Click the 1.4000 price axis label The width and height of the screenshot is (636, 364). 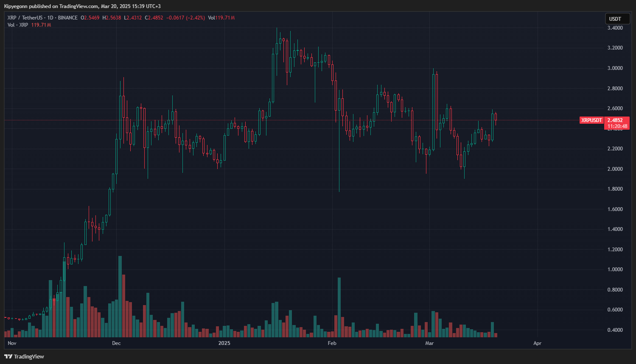coord(615,229)
